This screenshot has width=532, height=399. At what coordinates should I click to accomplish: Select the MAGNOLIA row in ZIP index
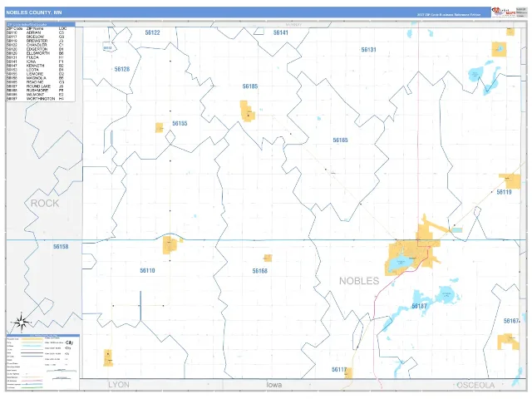point(35,78)
